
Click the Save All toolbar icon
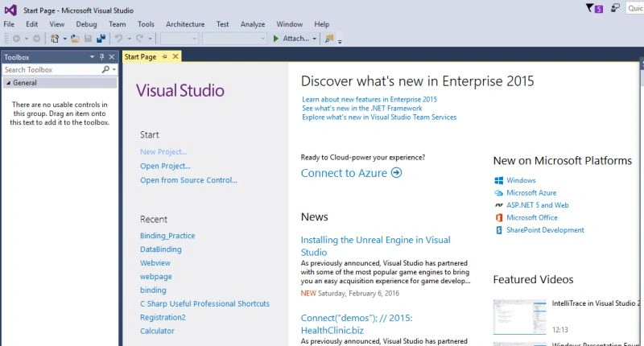(101, 39)
